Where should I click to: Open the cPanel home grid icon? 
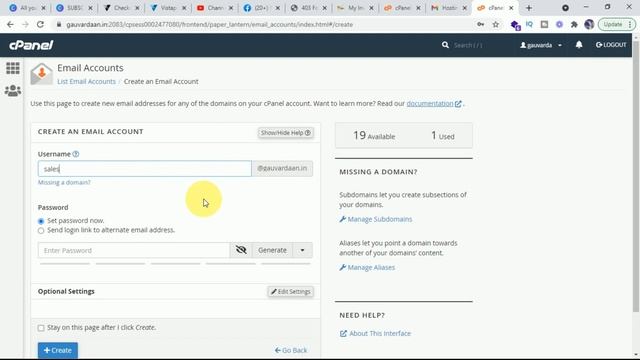(13, 68)
